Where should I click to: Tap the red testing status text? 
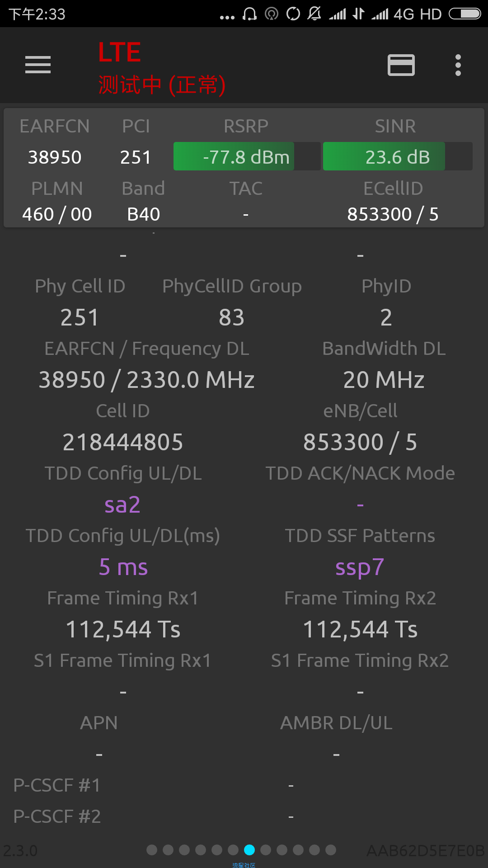162,85
